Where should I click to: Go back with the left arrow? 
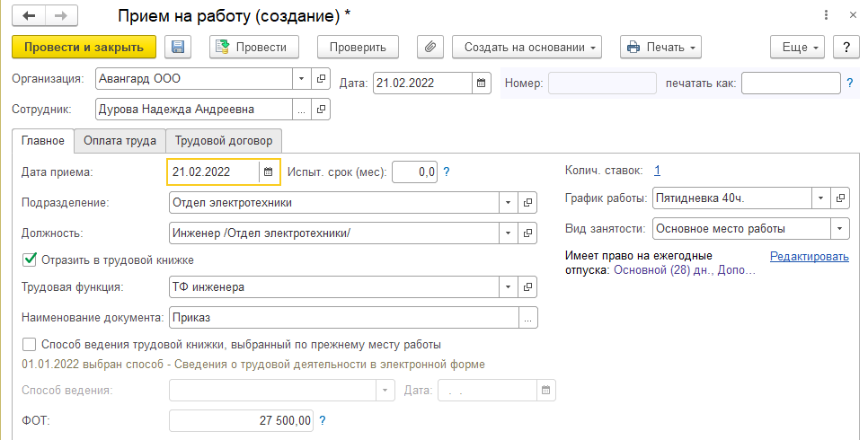[x=30, y=16]
